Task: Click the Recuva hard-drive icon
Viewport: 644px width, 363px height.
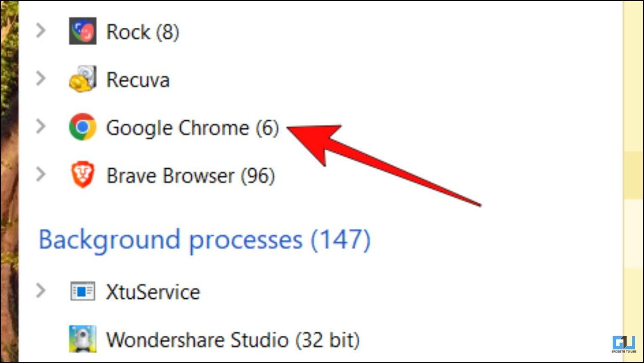Action: click(x=82, y=79)
